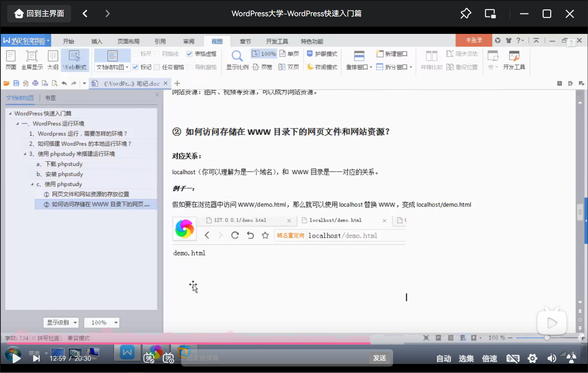Go back with the left arrow in player header
The height and width of the screenshot is (373, 588).
[x=85, y=14]
